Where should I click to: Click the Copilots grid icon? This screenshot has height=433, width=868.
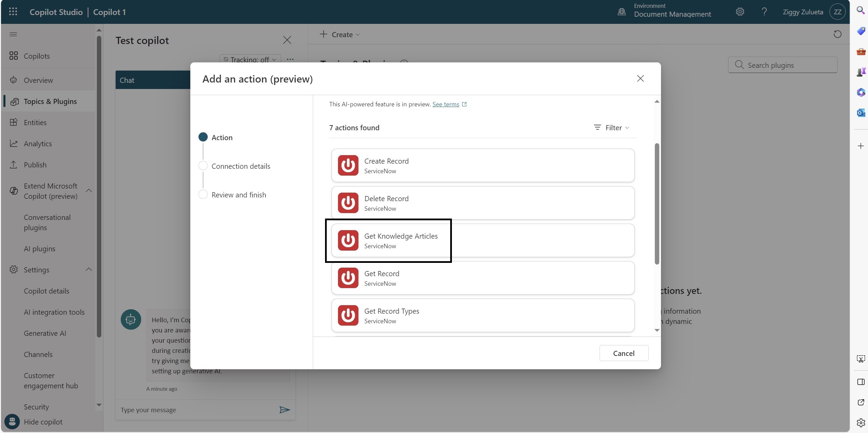click(x=14, y=56)
